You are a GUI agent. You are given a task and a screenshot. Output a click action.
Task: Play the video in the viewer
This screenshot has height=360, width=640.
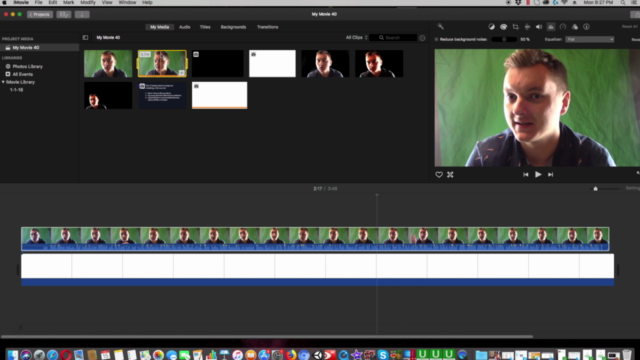pos(538,175)
